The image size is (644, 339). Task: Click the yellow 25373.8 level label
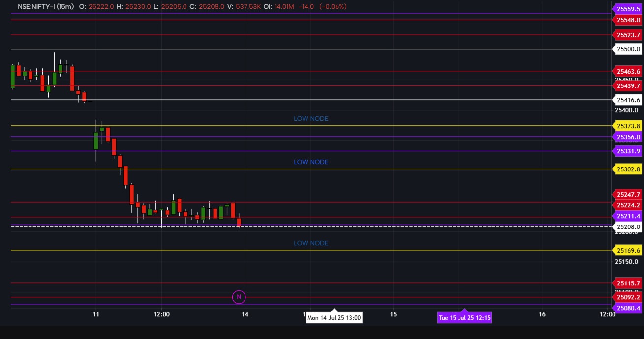627,125
